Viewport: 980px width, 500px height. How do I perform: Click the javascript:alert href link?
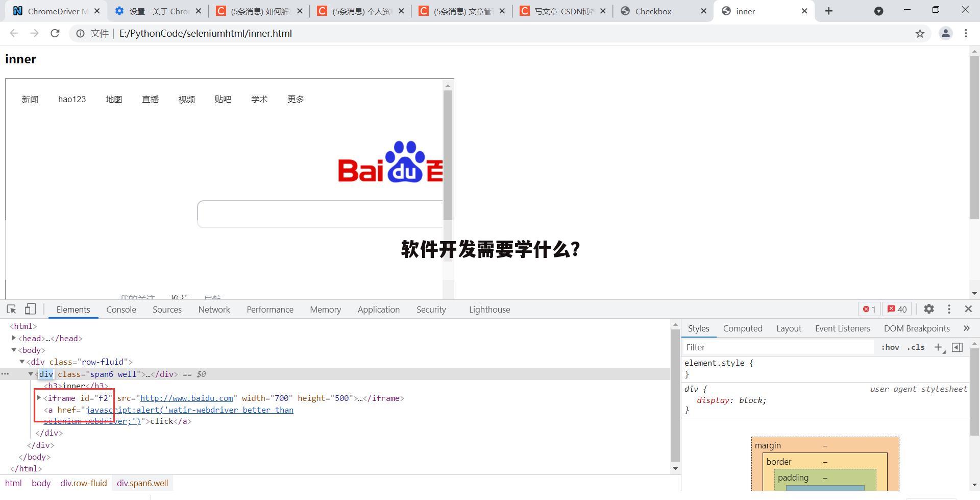pos(189,410)
